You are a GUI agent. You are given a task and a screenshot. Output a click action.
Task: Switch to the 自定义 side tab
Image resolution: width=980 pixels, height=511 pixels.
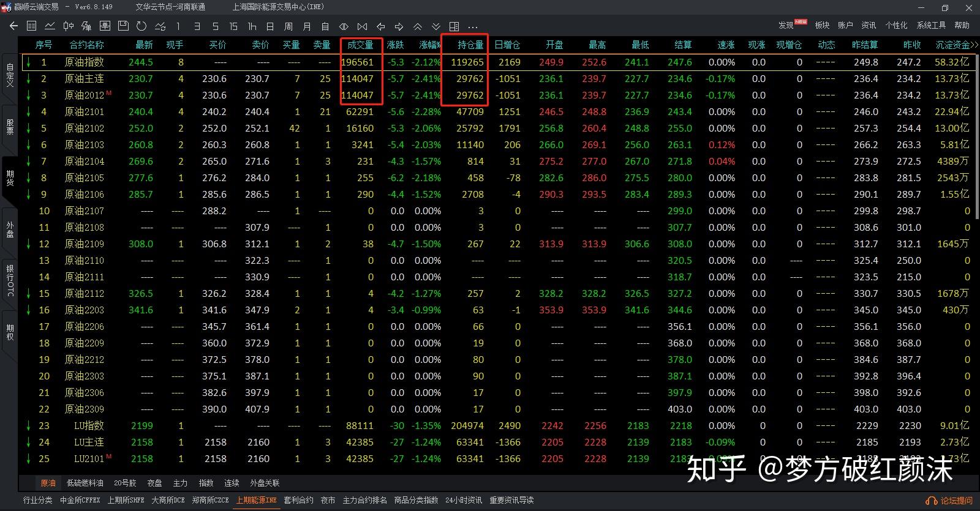[10, 75]
